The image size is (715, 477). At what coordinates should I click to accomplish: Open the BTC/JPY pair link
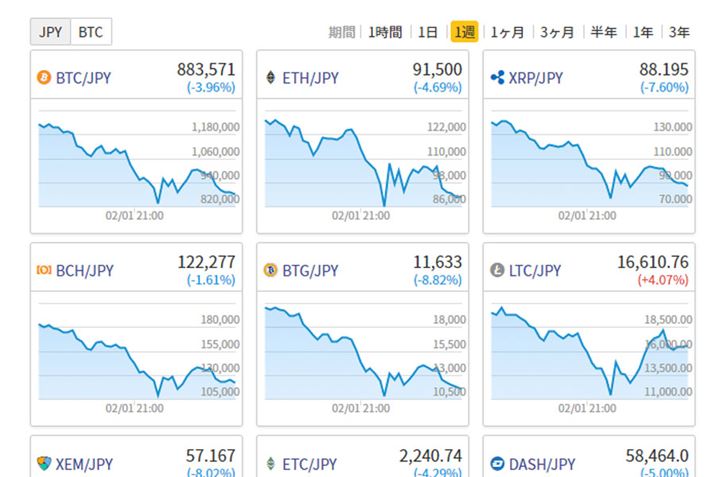point(85,78)
